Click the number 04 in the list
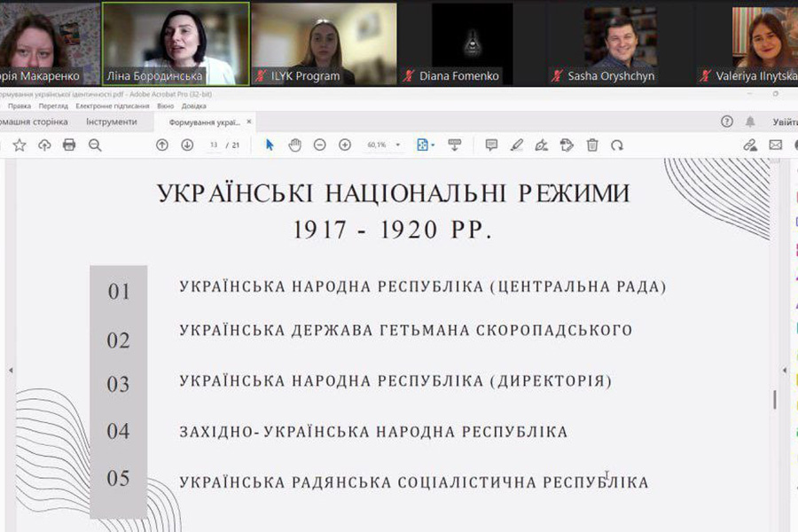 pos(118,431)
